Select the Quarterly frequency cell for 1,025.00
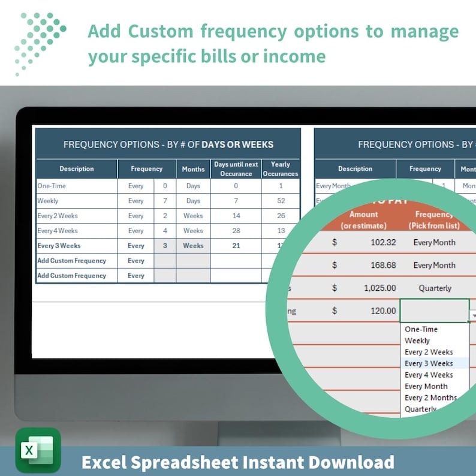Screen dimensions: 476x476 pos(435,288)
